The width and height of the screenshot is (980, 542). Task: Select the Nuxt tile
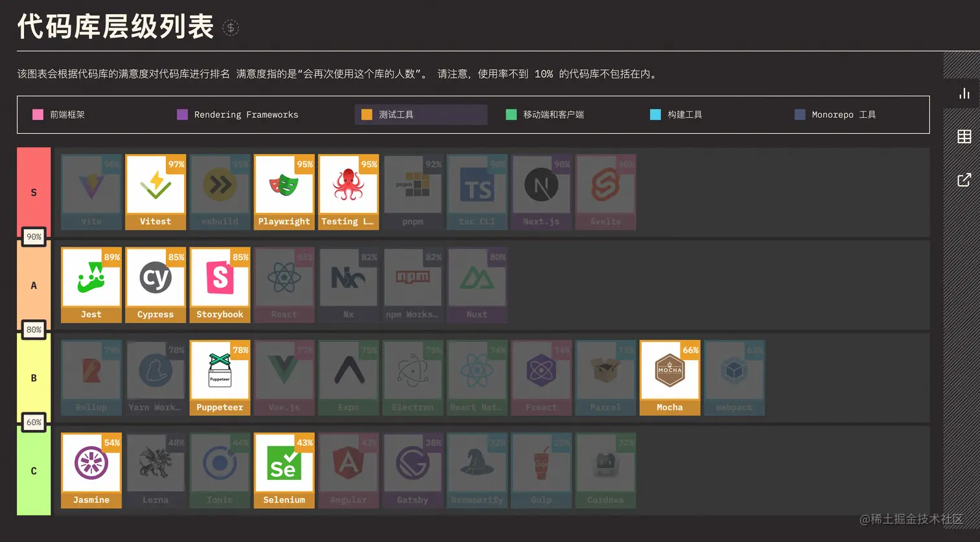tap(477, 285)
